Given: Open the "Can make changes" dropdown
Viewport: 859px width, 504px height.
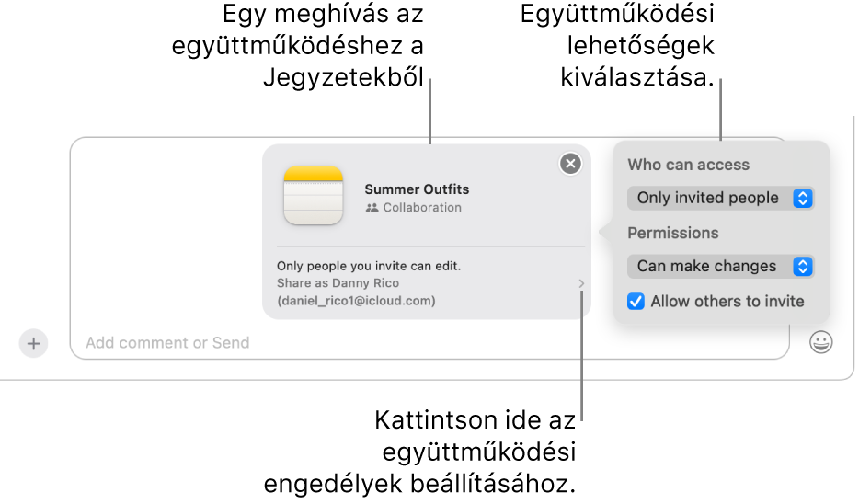Looking at the screenshot, I should point(720,266).
